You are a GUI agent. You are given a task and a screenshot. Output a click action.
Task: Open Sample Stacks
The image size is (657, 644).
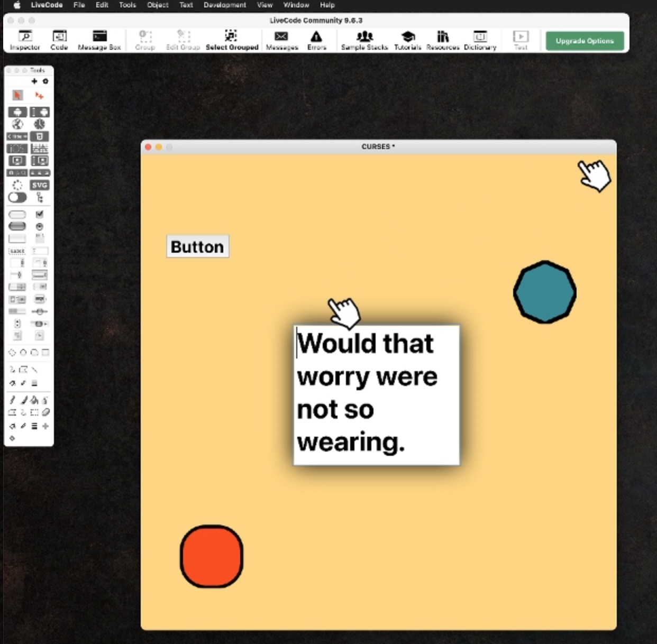[364, 40]
